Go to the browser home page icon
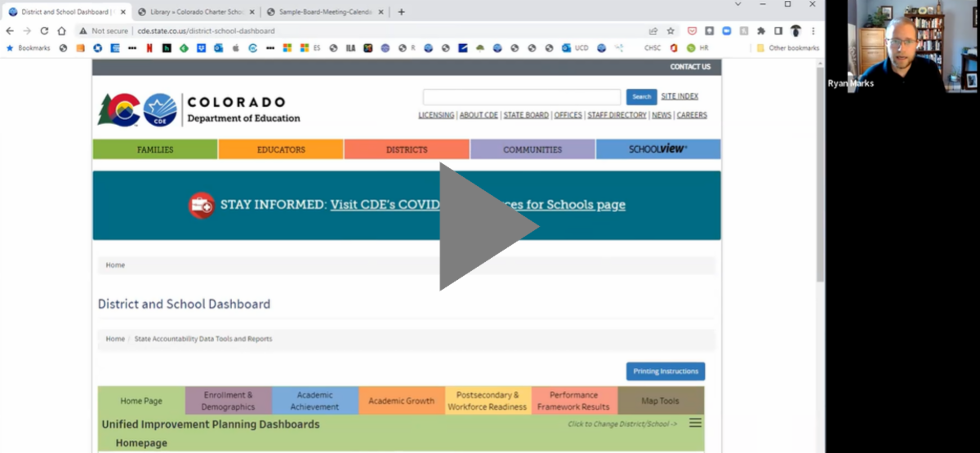 click(61, 31)
